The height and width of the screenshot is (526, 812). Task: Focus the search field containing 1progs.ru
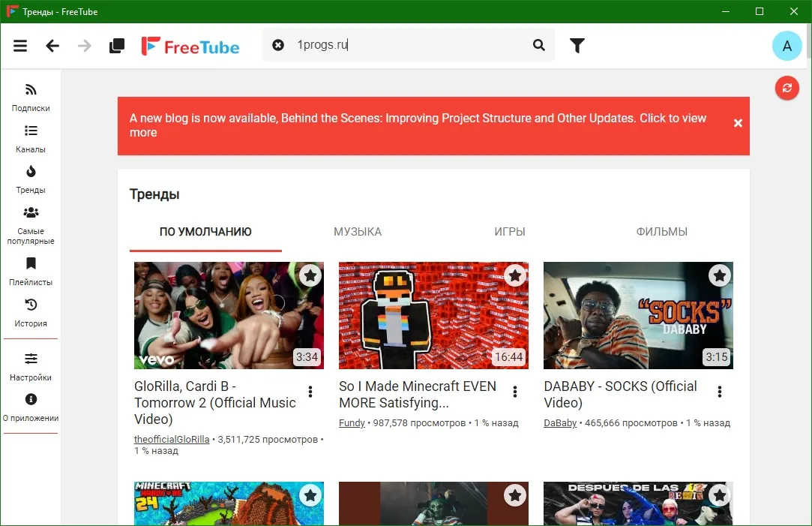(x=409, y=45)
